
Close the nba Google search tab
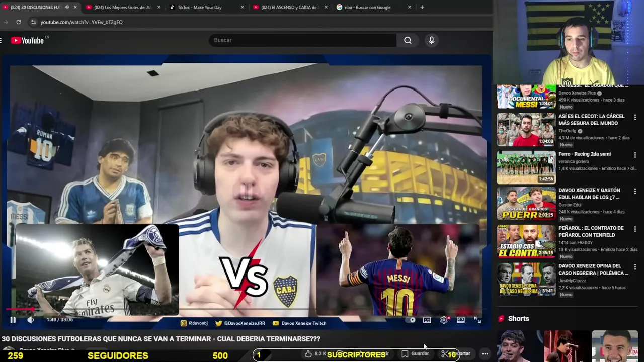pos(410,7)
